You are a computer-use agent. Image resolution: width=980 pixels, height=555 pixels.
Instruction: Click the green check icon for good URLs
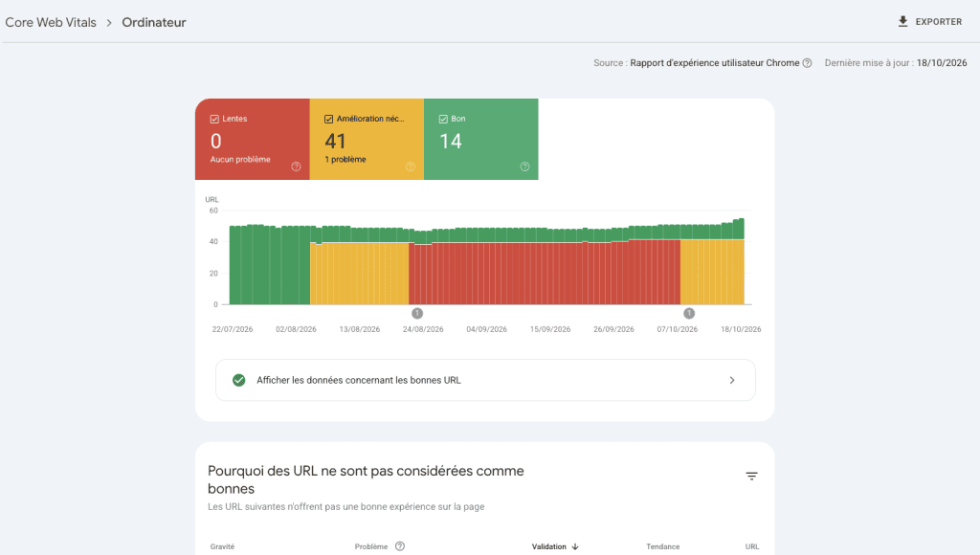click(238, 380)
